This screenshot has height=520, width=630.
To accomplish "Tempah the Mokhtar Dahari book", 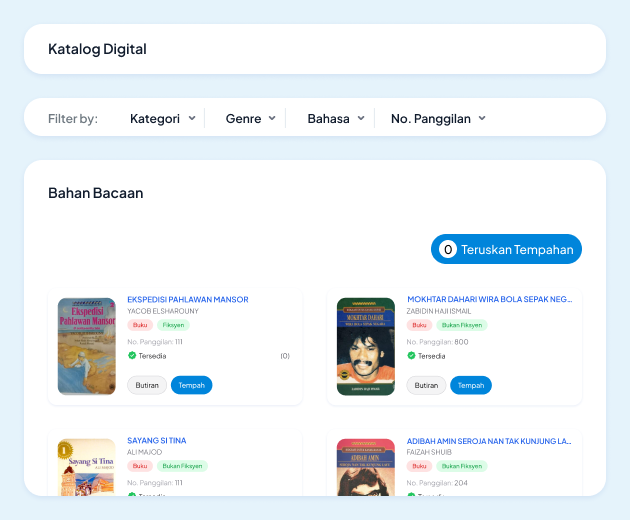I will [x=470, y=385].
